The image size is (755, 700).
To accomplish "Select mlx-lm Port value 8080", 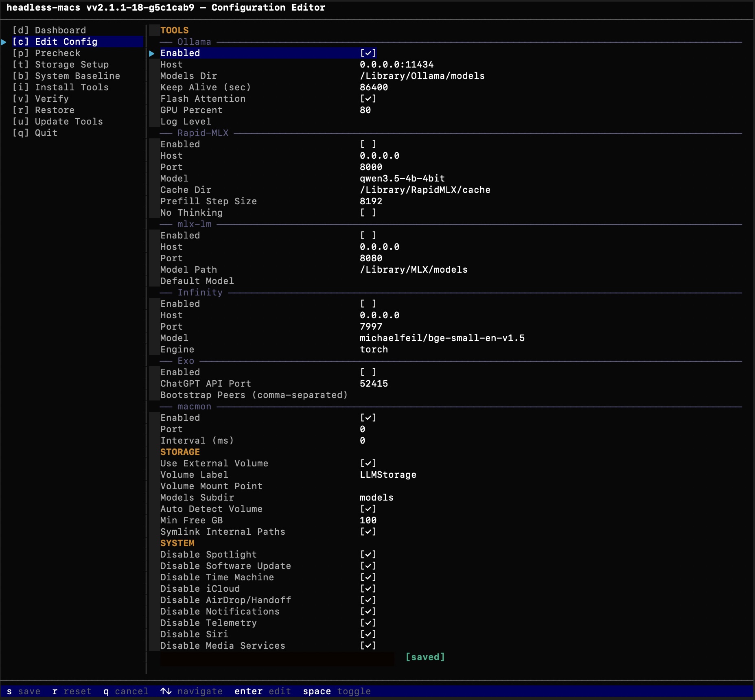I will coord(371,258).
